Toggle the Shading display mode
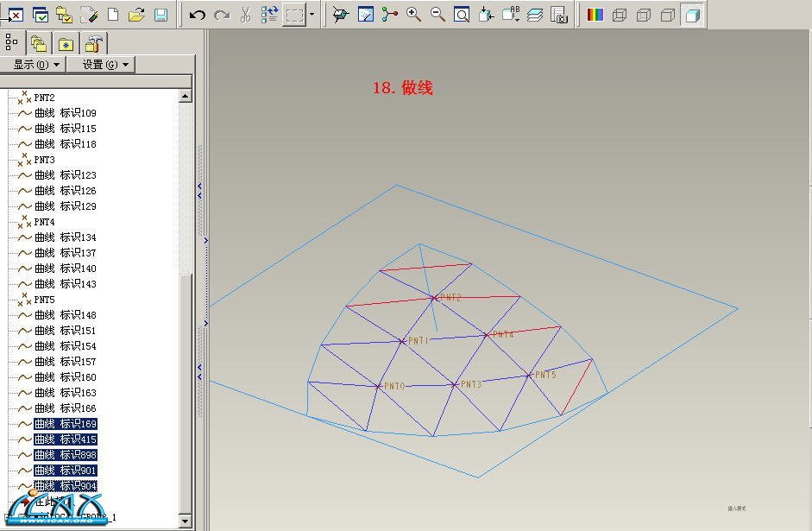The height and width of the screenshot is (531, 812). [x=691, y=15]
